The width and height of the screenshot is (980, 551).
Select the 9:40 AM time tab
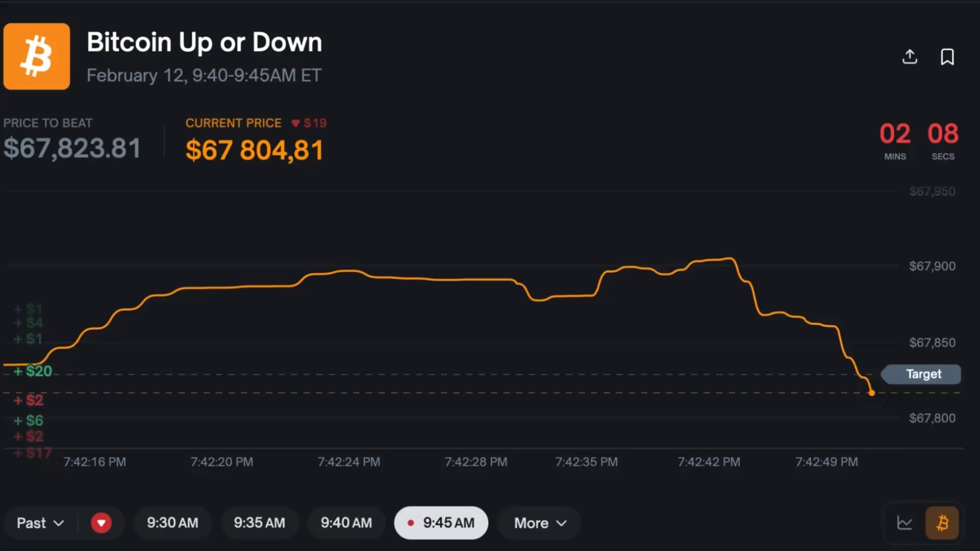tap(346, 523)
